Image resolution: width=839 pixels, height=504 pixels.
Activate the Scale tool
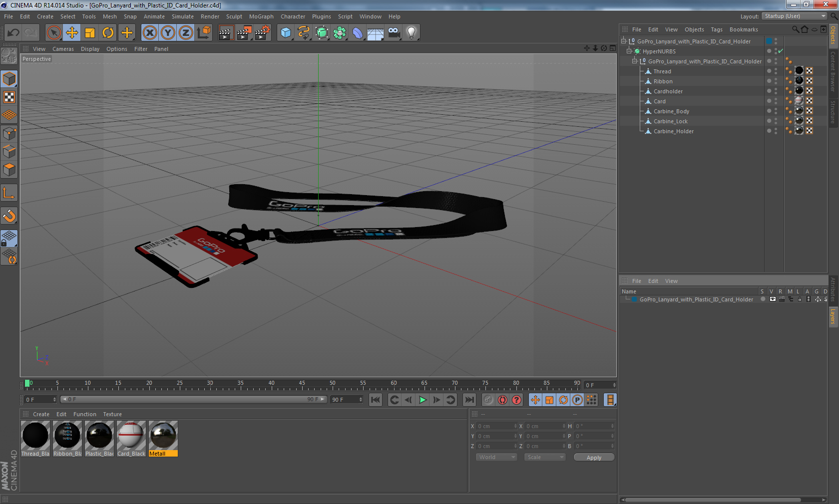coord(90,33)
